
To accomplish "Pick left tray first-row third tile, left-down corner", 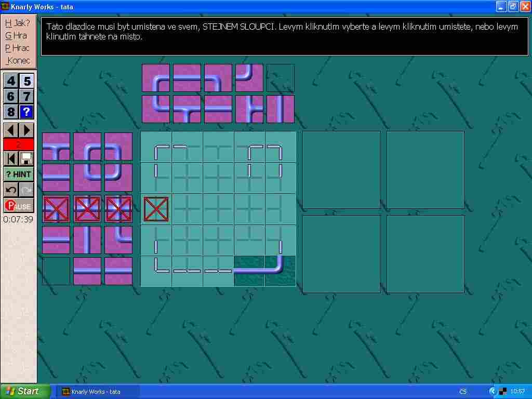I will click(118, 147).
